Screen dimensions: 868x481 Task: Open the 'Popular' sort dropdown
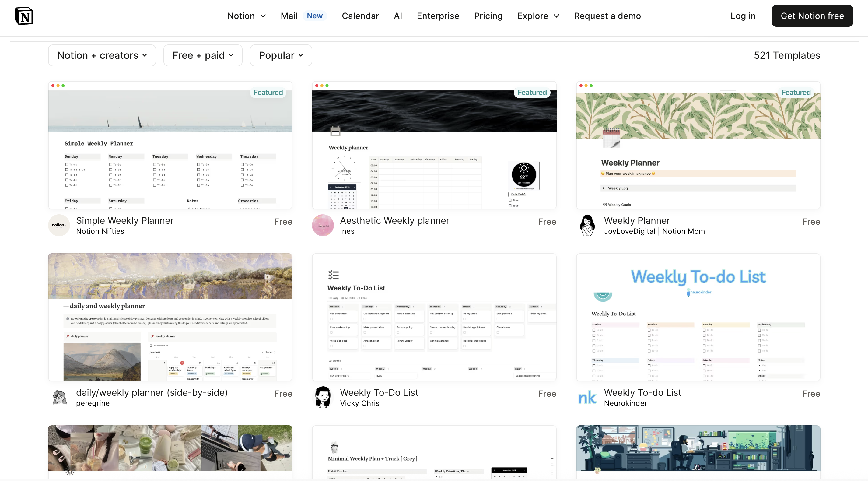tap(281, 55)
